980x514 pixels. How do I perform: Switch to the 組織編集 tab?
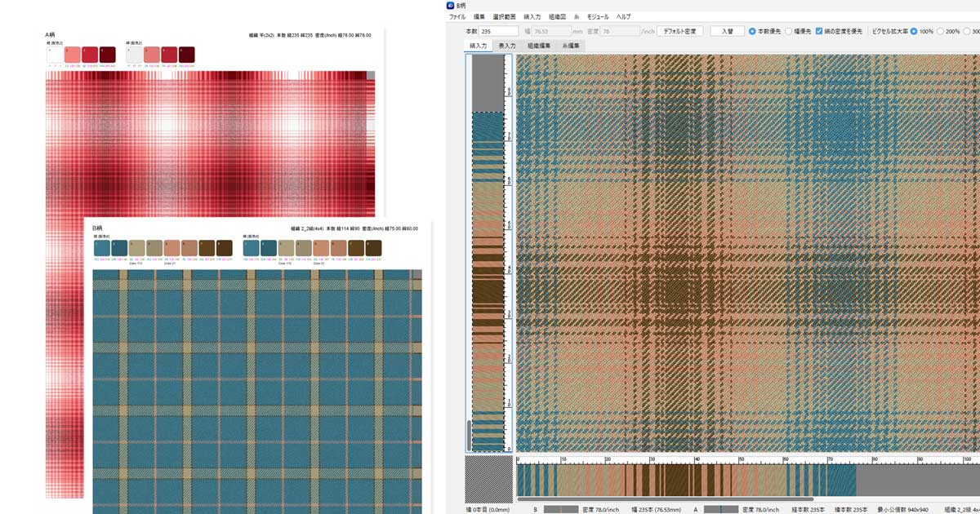(x=539, y=47)
